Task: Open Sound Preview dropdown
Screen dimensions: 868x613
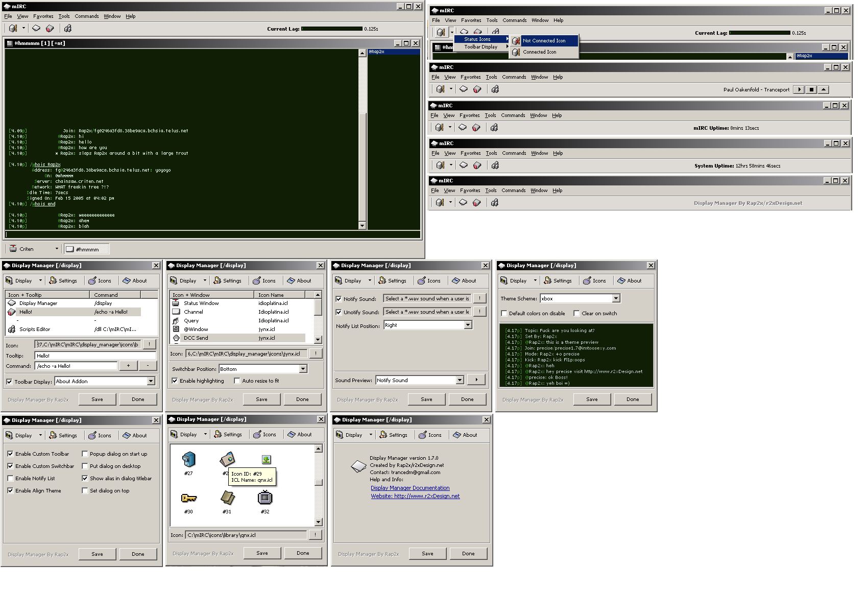Action: [460, 380]
